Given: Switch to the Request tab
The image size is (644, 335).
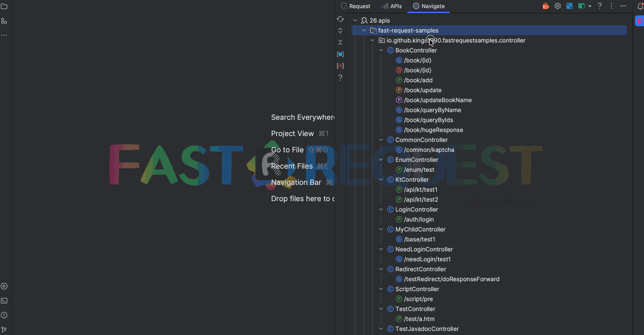Looking at the screenshot, I should click(356, 6).
